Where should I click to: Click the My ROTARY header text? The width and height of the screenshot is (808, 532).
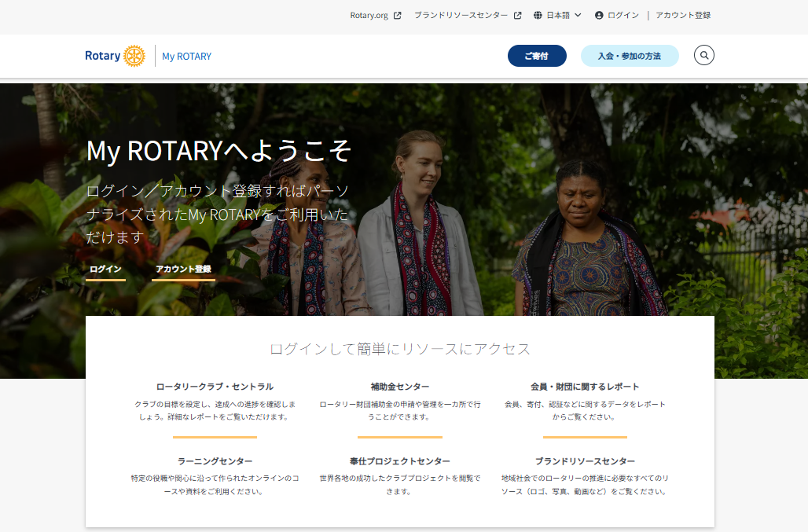(187, 56)
